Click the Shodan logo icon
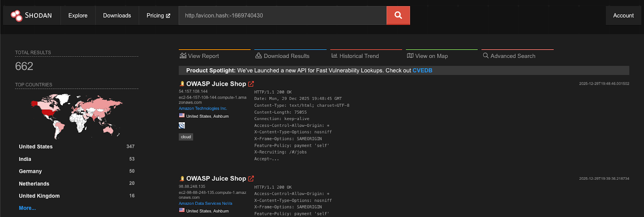Viewport: 644px width, 217px height. pyautogui.click(x=17, y=16)
